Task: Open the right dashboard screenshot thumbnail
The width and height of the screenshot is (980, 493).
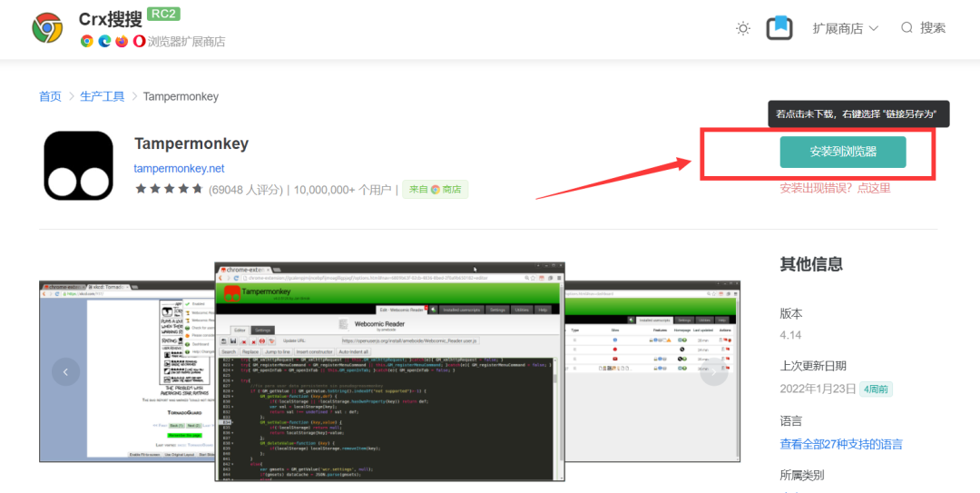Action: (652, 371)
